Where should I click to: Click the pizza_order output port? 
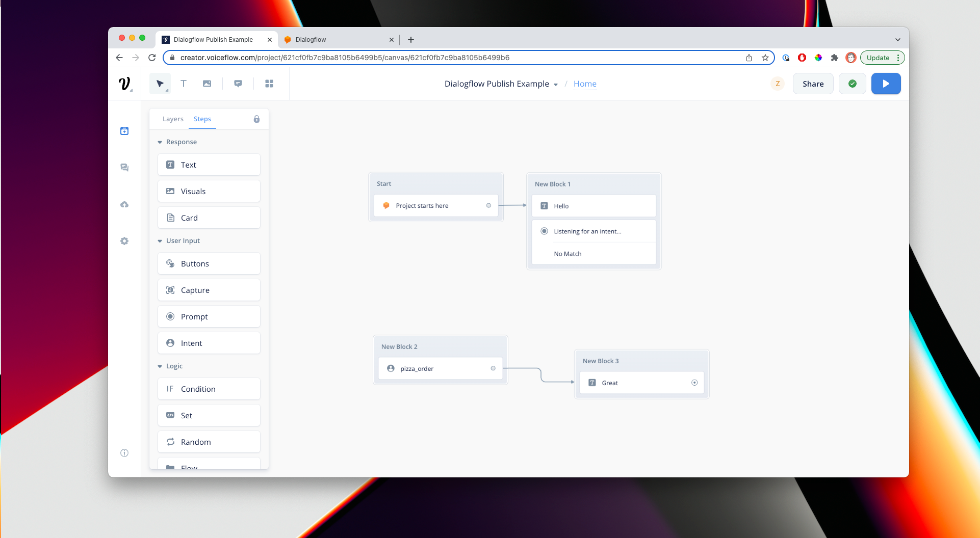493,368
